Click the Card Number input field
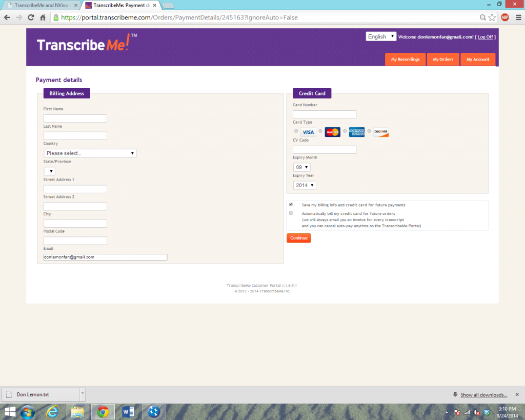The height and width of the screenshot is (420, 525). coord(325,114)
